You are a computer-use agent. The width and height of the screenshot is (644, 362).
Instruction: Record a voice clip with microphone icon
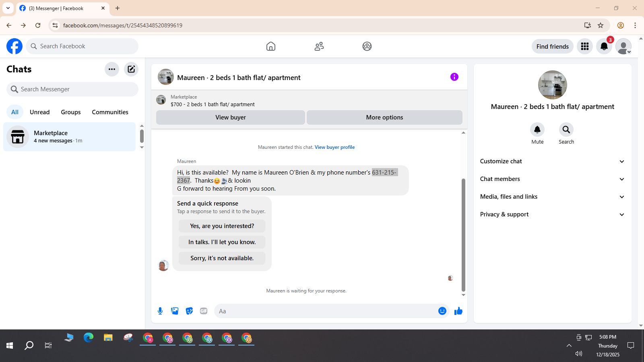(160, 311)
